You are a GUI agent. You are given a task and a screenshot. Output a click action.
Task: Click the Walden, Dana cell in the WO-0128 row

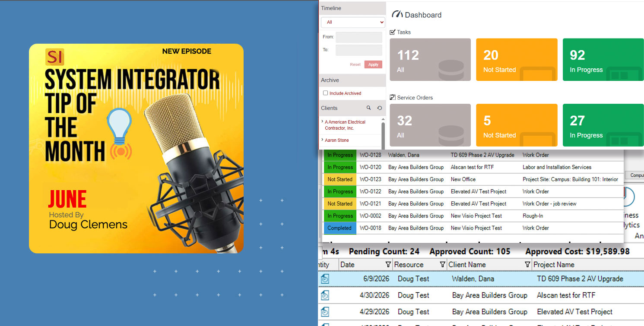[403, 155]
